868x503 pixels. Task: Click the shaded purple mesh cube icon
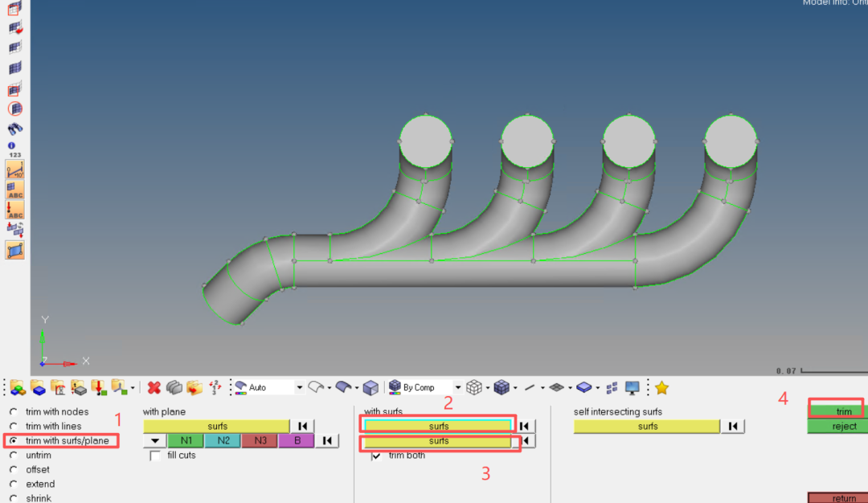tap(501, 387)
